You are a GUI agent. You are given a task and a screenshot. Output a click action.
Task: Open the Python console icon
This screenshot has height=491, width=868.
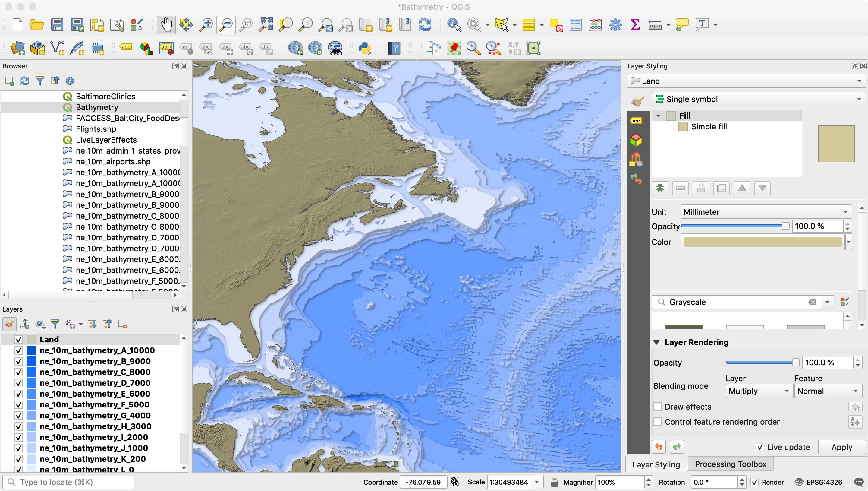pos(365,48)
